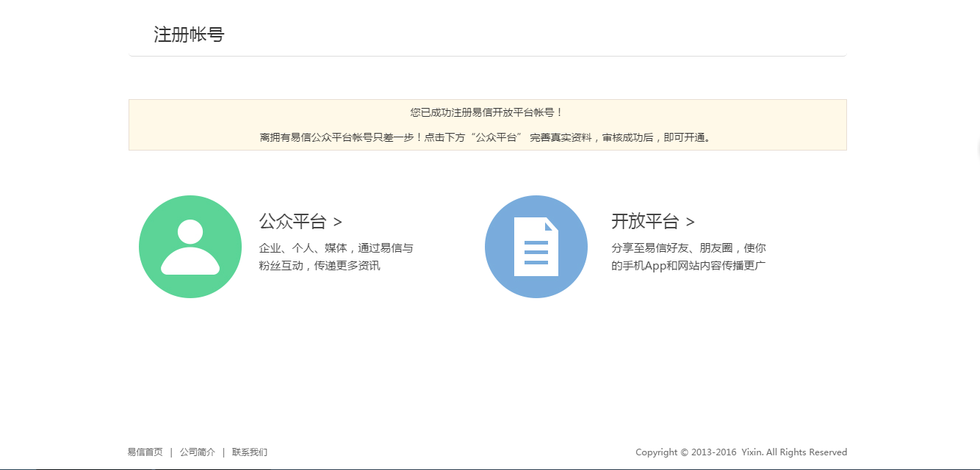Click the yellow registration success banner
980x470 pixels.
tap(488, 125)
